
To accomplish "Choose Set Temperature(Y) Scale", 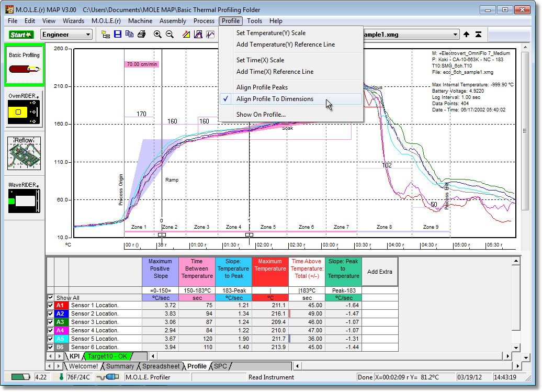I will click(x=291, y=33).
